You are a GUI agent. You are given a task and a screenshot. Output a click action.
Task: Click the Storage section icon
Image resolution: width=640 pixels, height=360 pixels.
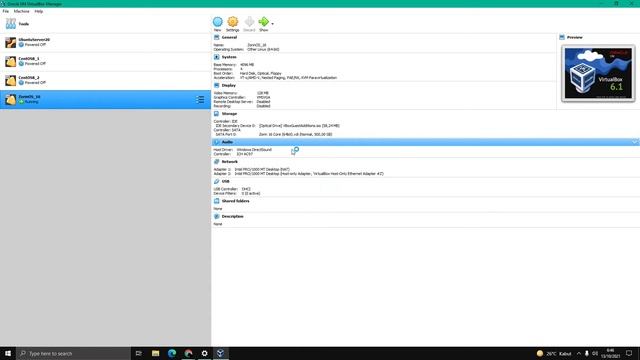[217, 114]
